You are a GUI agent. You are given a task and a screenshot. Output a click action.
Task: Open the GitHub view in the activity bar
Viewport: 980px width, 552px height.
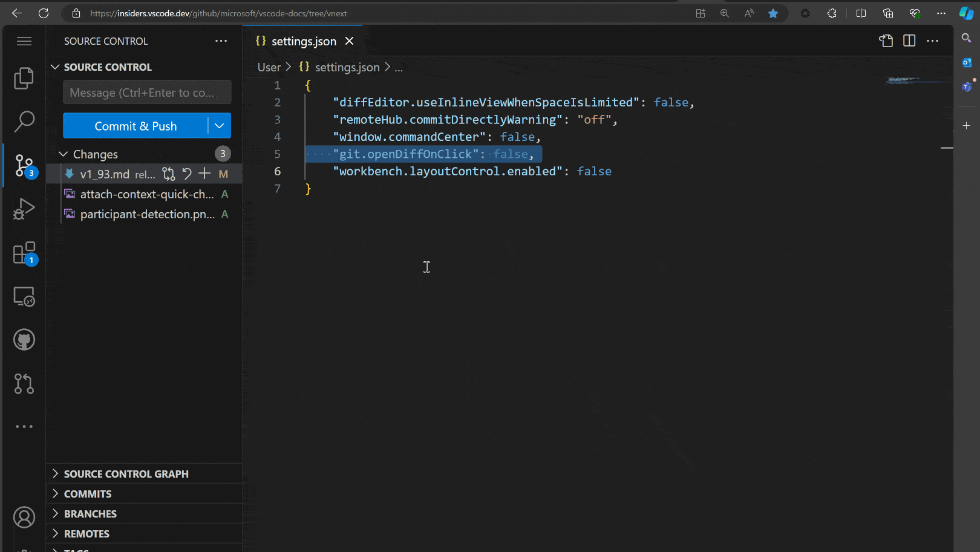(24, 339)
